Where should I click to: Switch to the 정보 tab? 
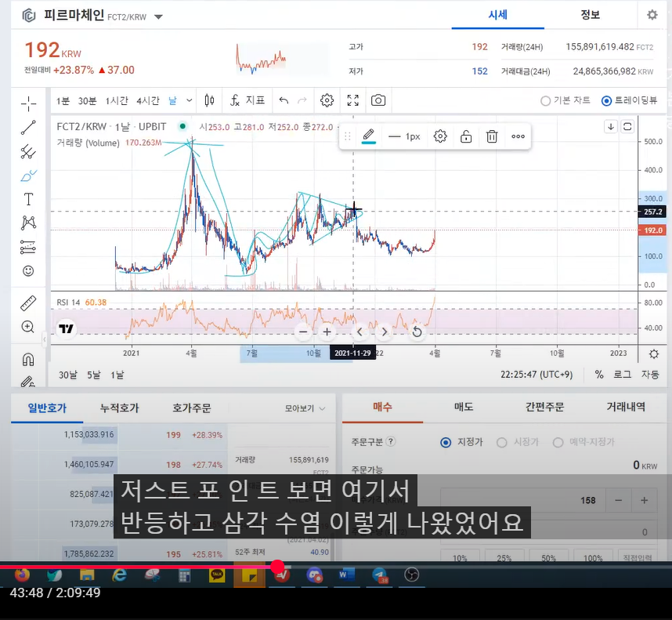590,15
